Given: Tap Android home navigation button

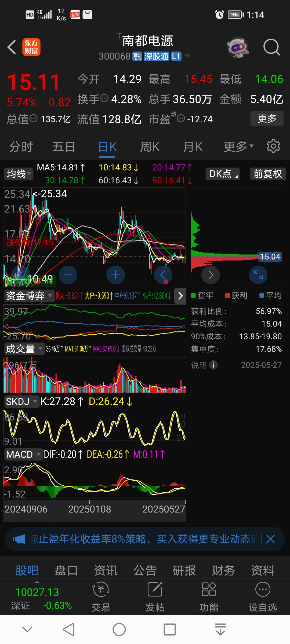Looking at the screenshot, I should 119,630.
